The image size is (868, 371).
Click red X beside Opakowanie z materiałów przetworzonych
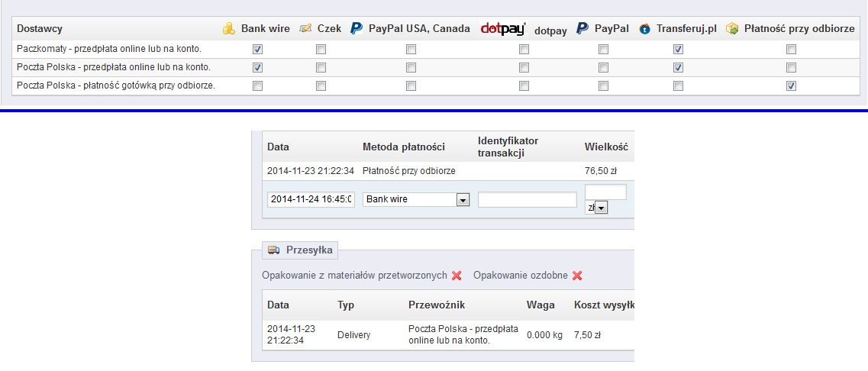point(457,276)
